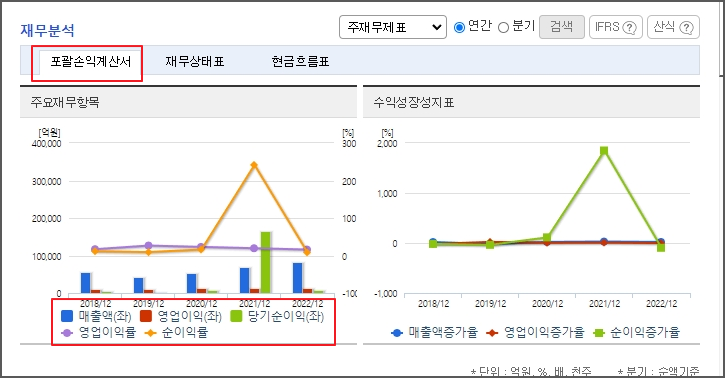Toggle the 순이익률 legend marker
Viewport: 725px width, 378px height.
[x=151, y=333]
